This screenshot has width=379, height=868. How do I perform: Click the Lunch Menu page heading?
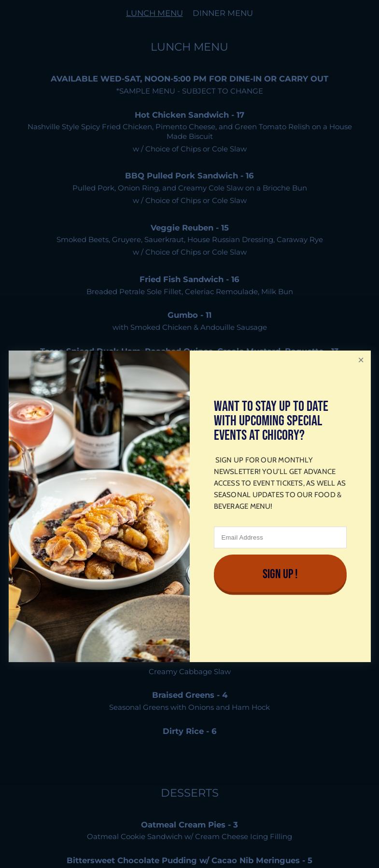189,47
